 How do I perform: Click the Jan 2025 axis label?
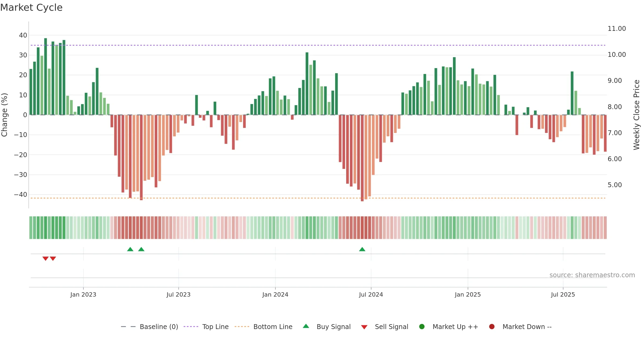[468, 294]
